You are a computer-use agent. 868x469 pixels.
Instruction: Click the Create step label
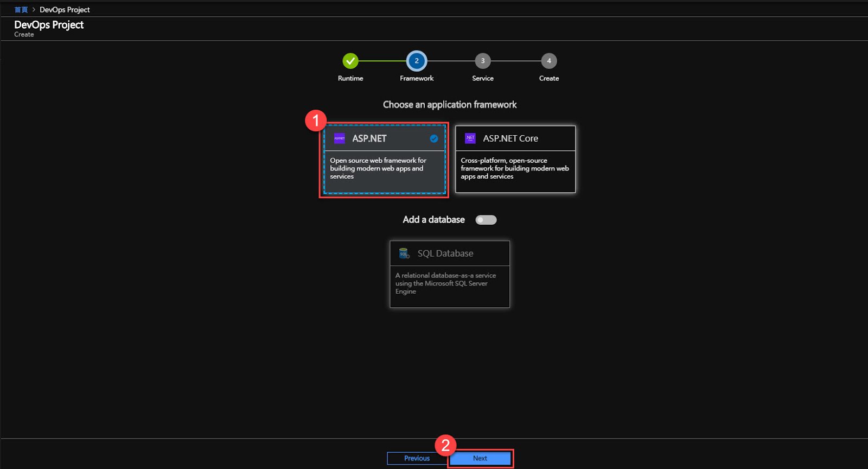tap(549, 78)
